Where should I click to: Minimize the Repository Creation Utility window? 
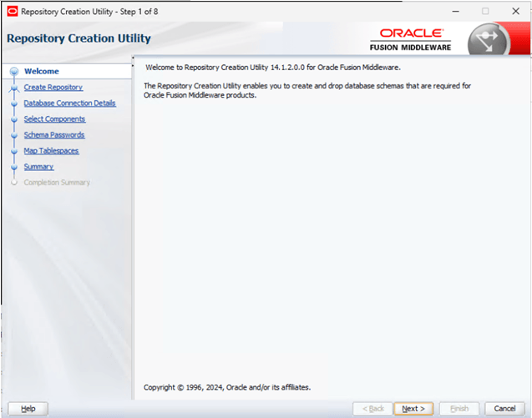456,11
